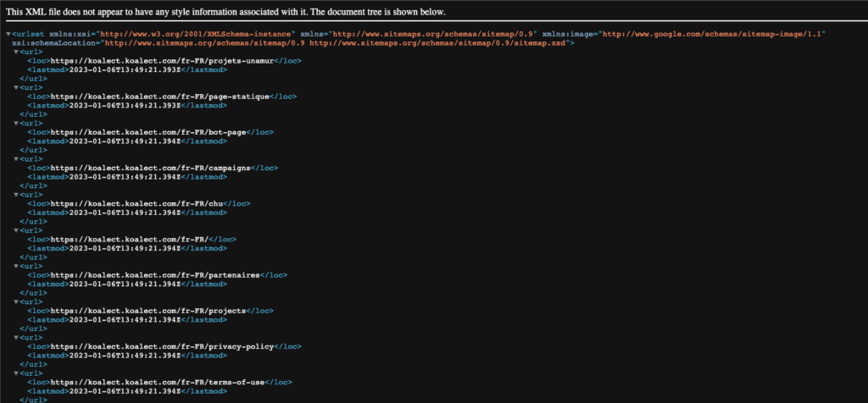868x403 pixels.
Task: Collapse the root urlset node triangle
Action: pyautogui.click(x=8, y=34)
